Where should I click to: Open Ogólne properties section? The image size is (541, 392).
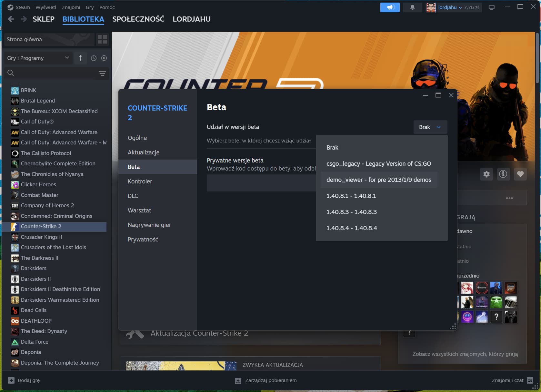coord(158,138)
